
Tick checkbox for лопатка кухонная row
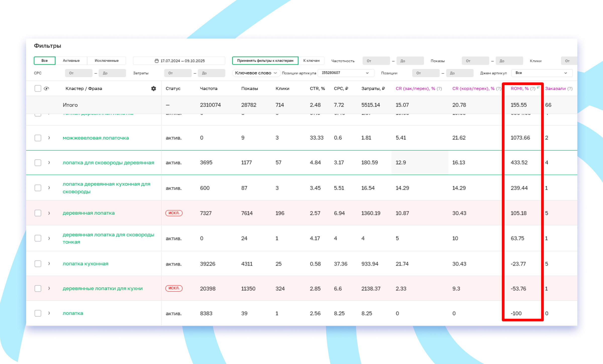pos(38,264)
